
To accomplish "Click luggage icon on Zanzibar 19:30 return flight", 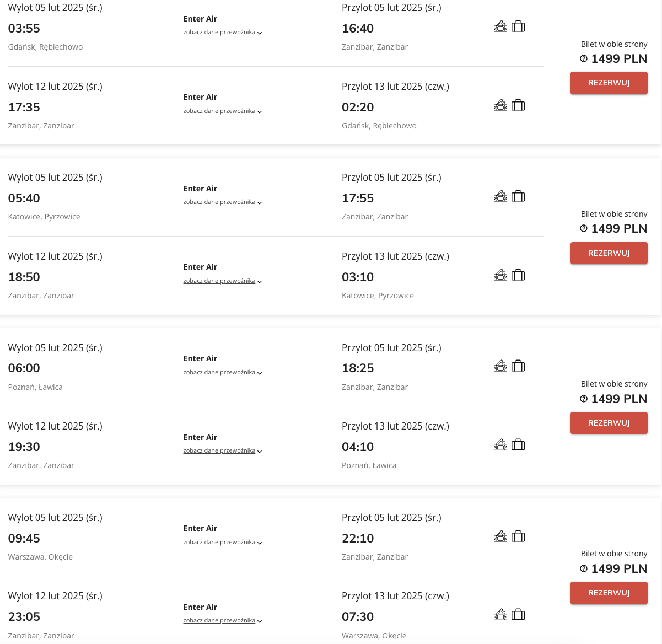I will (518, 444).
